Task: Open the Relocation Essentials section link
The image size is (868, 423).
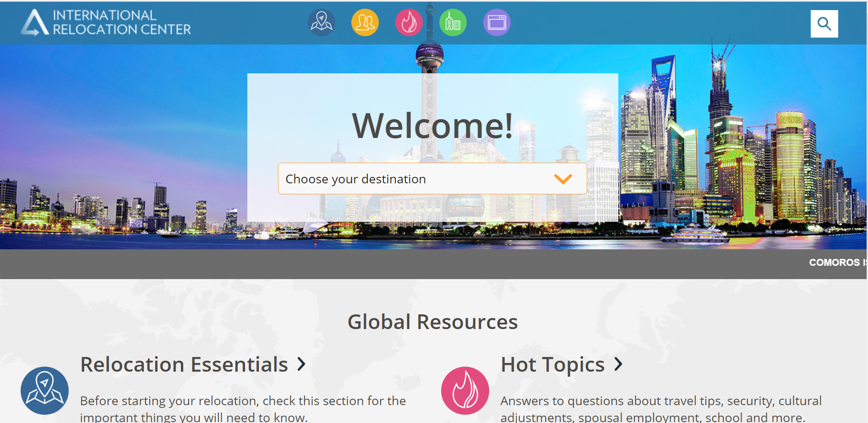Action: click(x=183, y=364)
